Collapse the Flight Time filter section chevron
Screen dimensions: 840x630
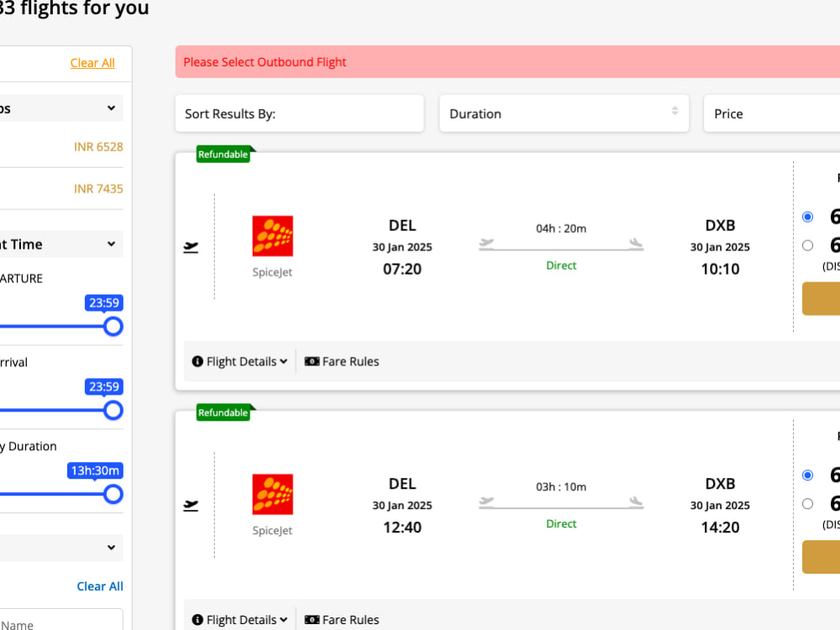click(x=111, y=244)
